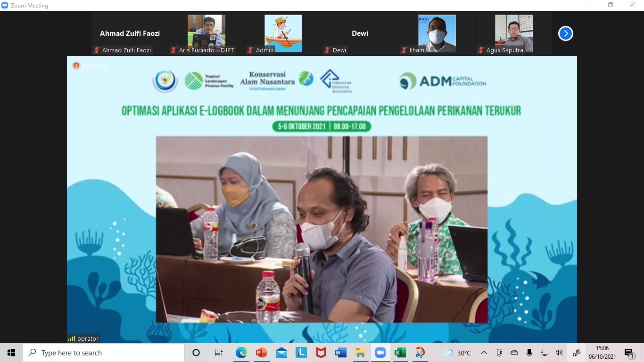Open the scissors snipping app on taskbar
This screenshot has height=362, width=644.
point(420,353)
